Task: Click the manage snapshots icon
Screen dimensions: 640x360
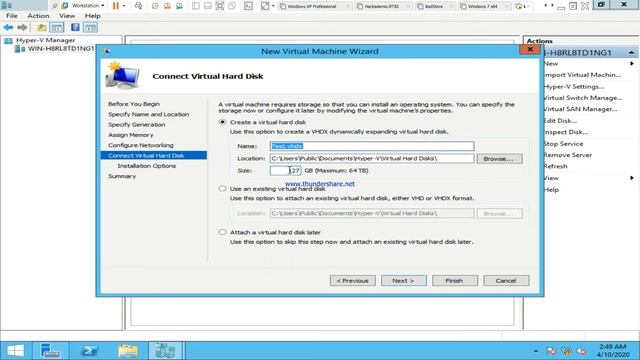Action: pos(180,6)
